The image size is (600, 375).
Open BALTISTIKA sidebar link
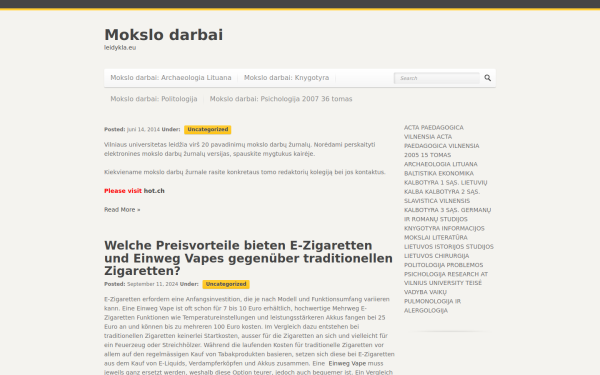point(419,173)
